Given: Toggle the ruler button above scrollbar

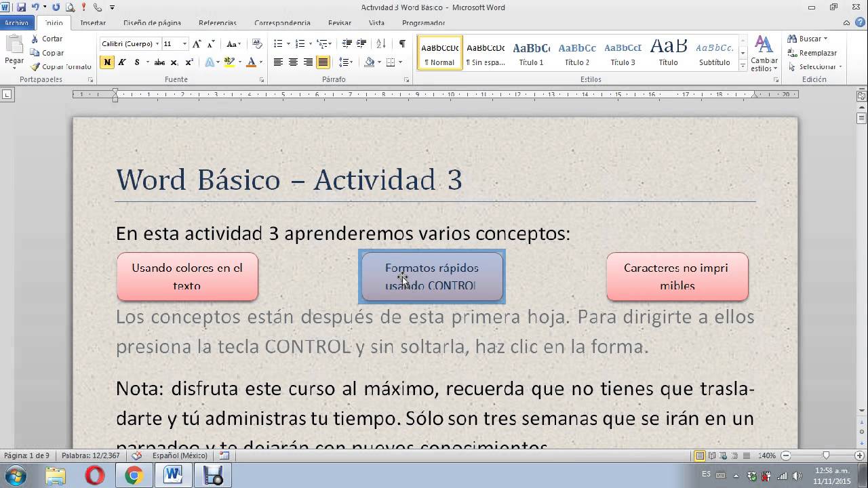Looking at the screenshot, I should [862, 96].
